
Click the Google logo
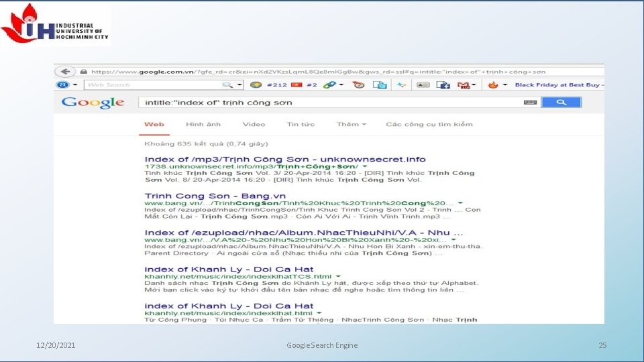[x=93, y=103]
